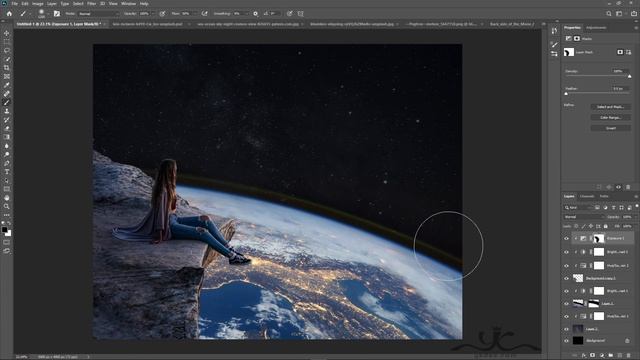Image resolution: width=640 pixels, height=360 pixels.
Task: Hide the Layer 2 layer
Action: click(x=566, y=329)
